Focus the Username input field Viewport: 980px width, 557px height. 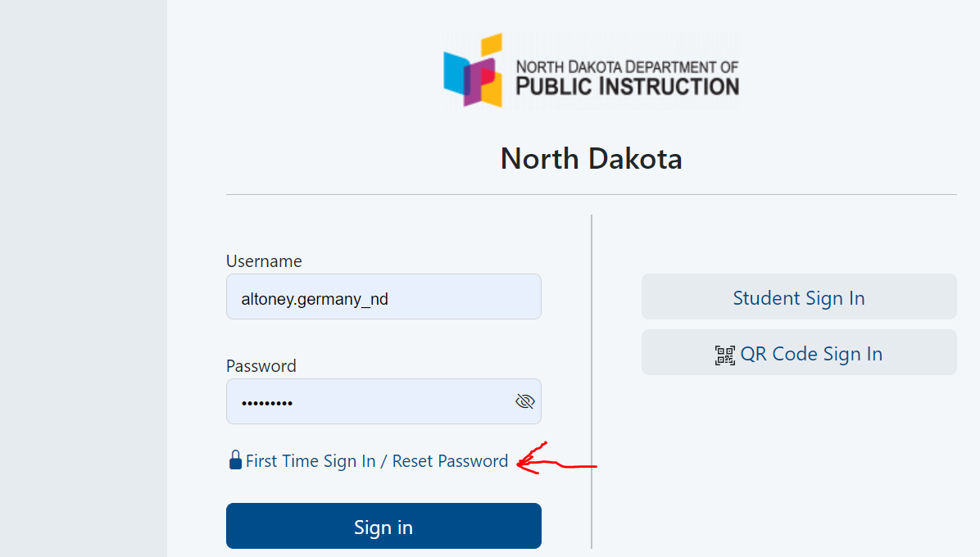[383, 297]
